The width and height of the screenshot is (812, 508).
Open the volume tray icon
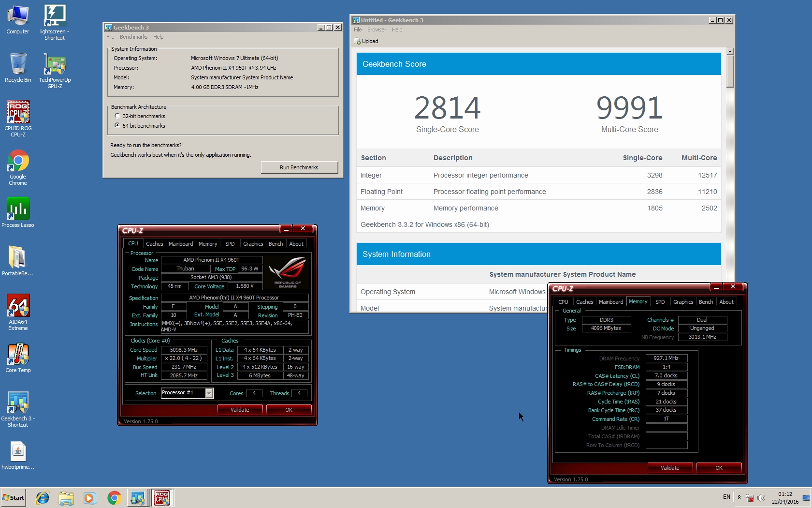[x=761, y=497]
